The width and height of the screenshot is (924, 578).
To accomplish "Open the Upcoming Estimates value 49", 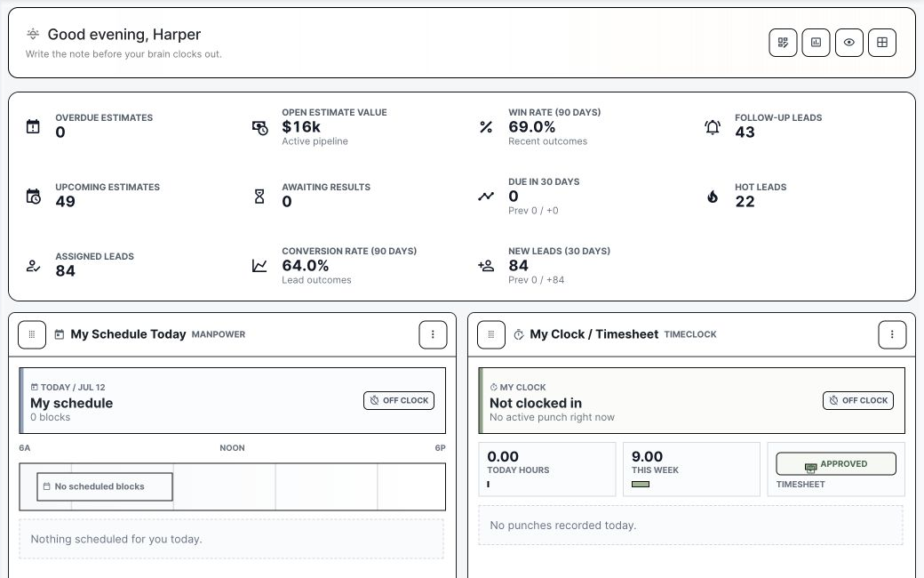I will [x=66, y=202].
